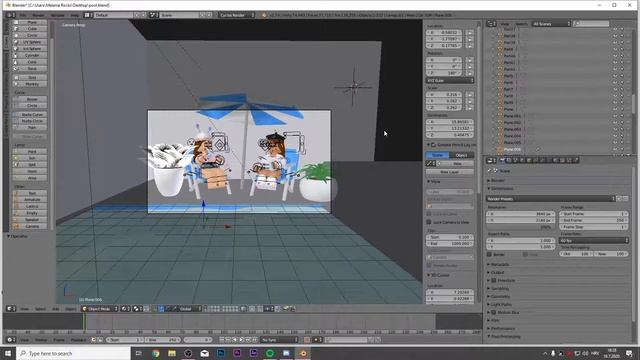Add a Monkey mesh

pyautogui.click(x=30, y=84)
